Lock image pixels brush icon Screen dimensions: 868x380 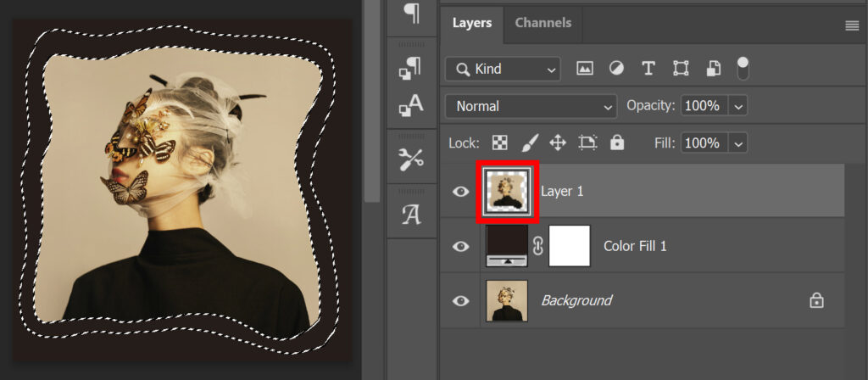pyautogui.click(x=529, y=142)
